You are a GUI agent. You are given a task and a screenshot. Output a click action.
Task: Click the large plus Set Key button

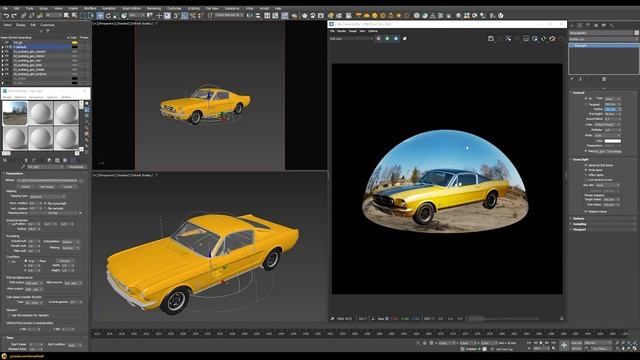[x=564, y=345]
